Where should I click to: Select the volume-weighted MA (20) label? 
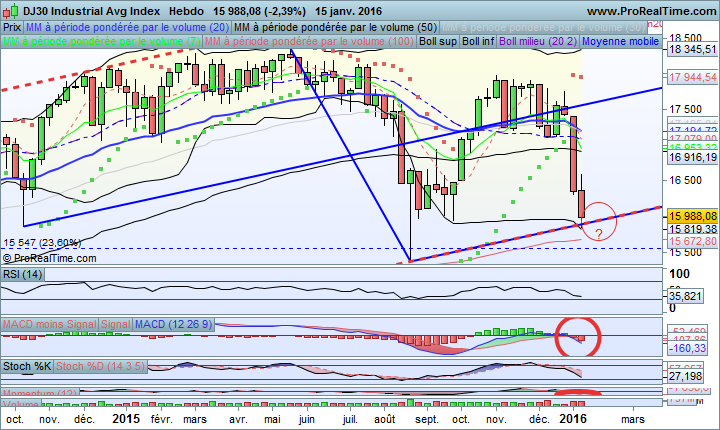(127, 28)
